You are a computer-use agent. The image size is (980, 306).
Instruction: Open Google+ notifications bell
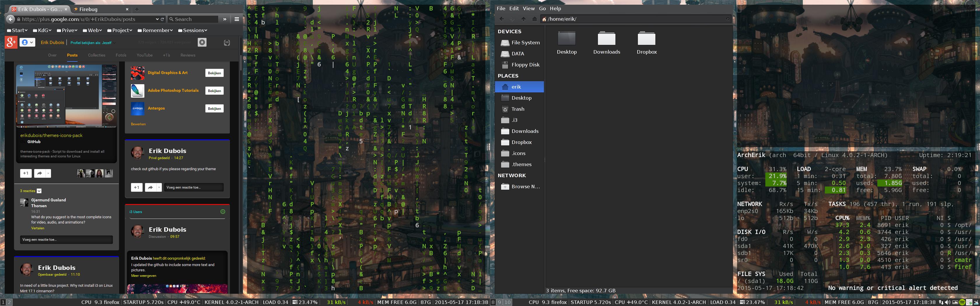202,42
